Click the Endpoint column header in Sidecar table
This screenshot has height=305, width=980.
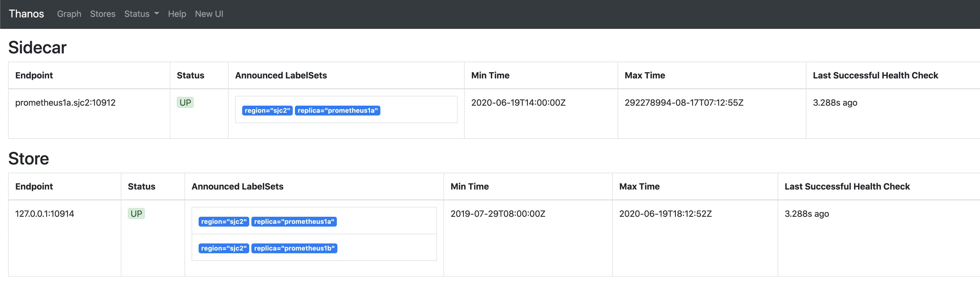[x=34, y=75]
